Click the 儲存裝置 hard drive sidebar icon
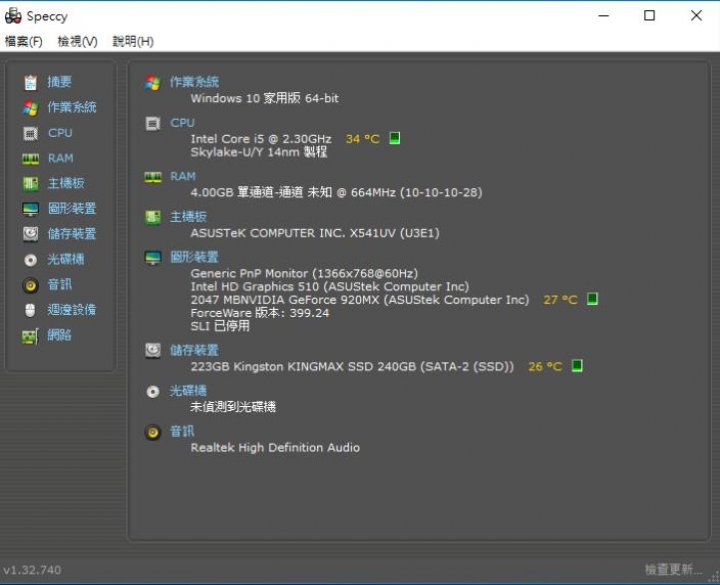The height and width of the screenshot is (585, 720). click(x=30, y=234)
